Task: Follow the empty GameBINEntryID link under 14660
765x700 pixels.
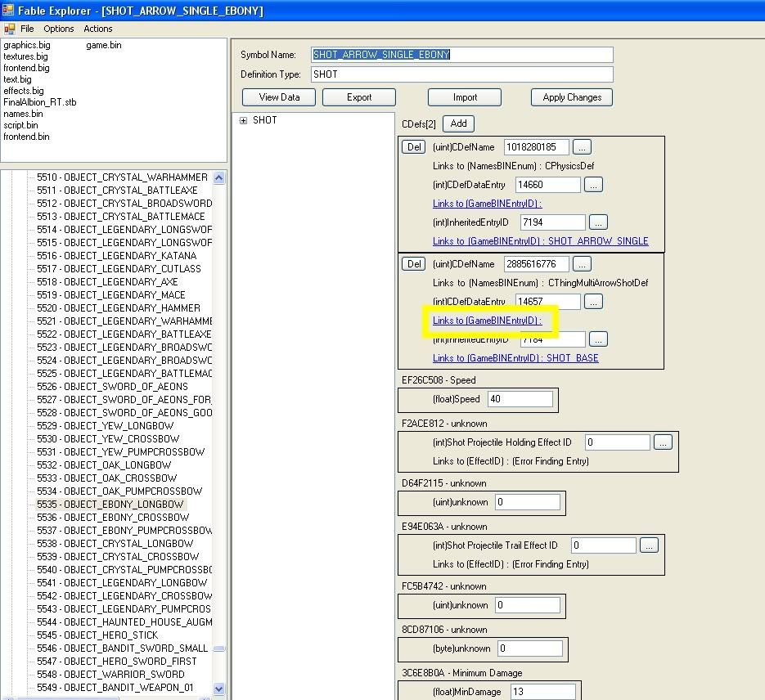Action: [488, 204]
